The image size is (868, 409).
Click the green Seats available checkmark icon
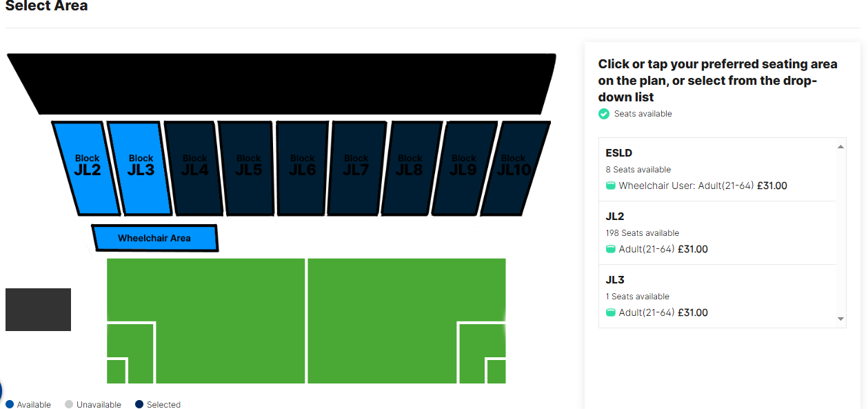pyautogui.click(x=604, y=114)
